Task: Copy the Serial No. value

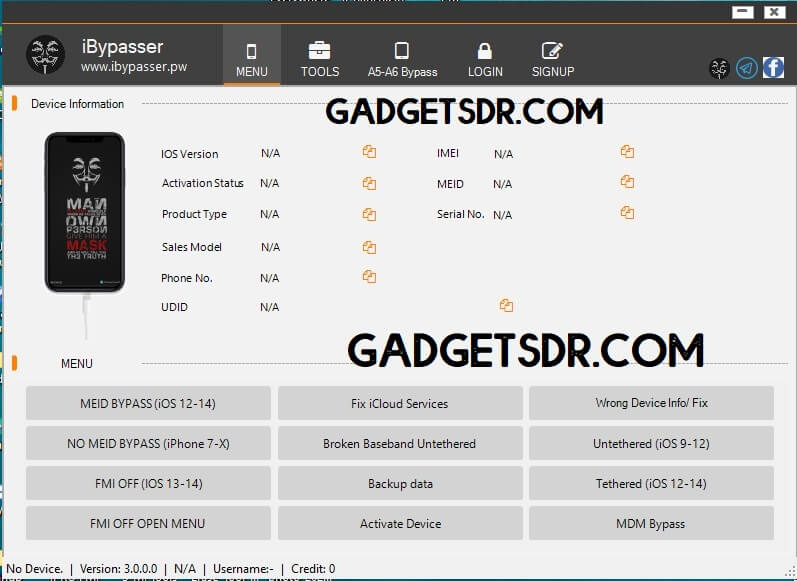Action: click(x=627, y=213)
